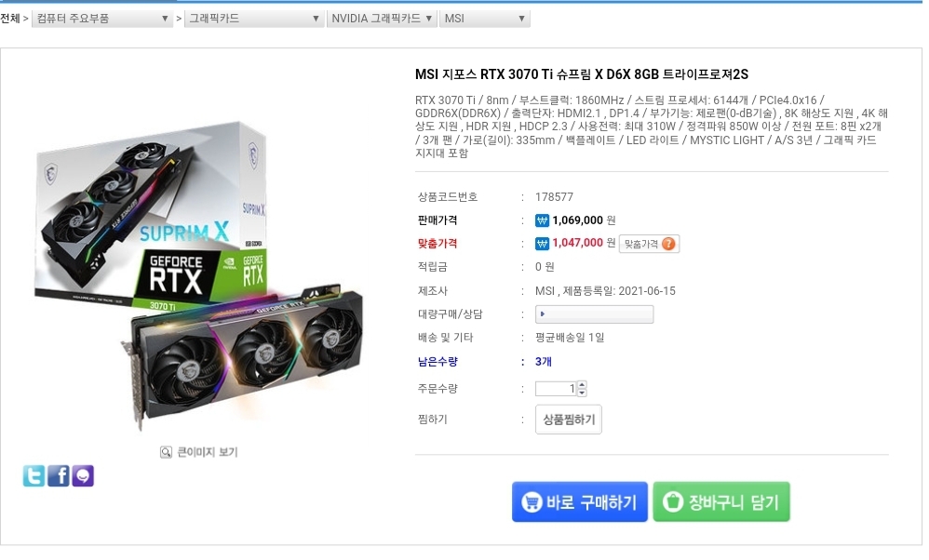The width and height of the screenshot is (929, 560).
Task: Increase order quantity with up arrow
Action: [582, 385]
